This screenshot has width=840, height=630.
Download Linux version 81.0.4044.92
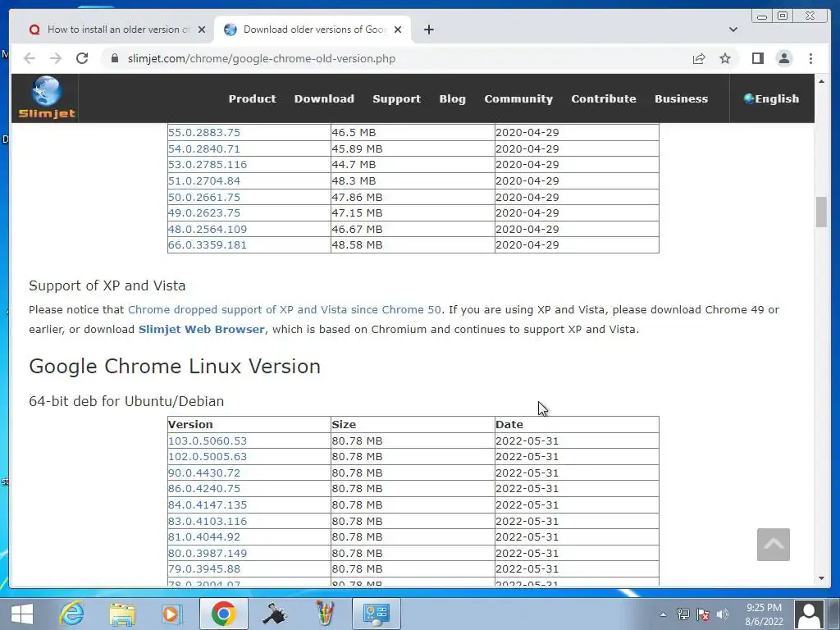pos(204,536)
